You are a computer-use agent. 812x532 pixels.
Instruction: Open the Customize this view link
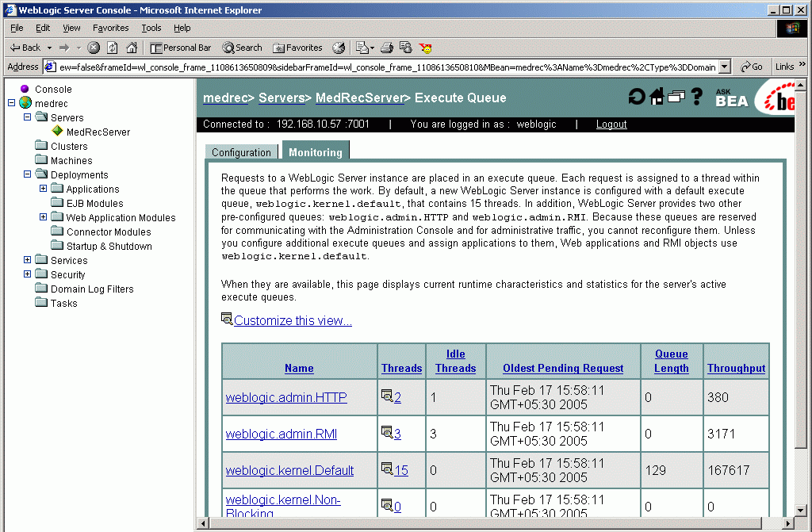(293, 320)
